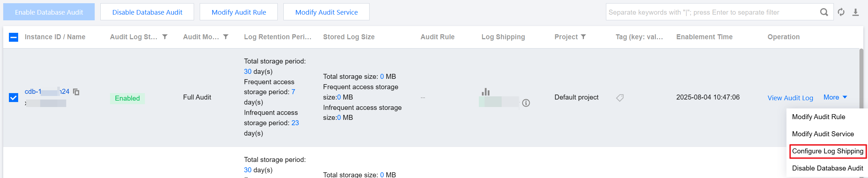Choose Modify Audit Service from the More menu
Screen dimensions: 868x178
[823, 134]
